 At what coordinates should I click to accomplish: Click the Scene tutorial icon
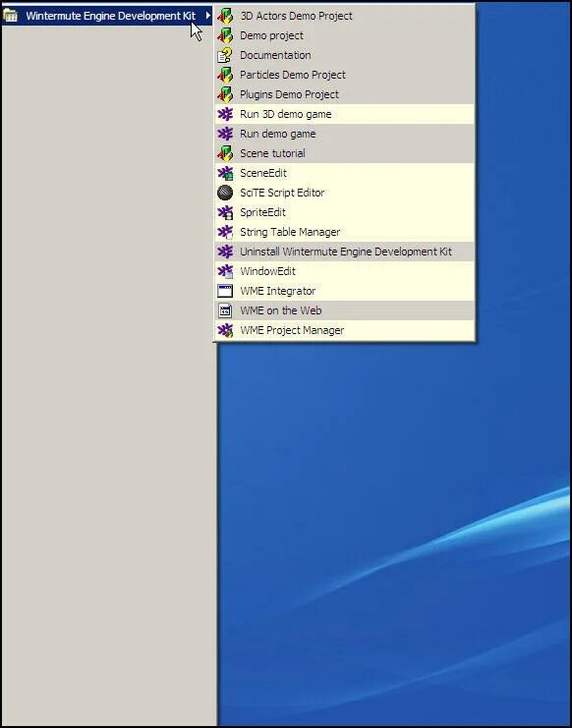click(225, 153)
